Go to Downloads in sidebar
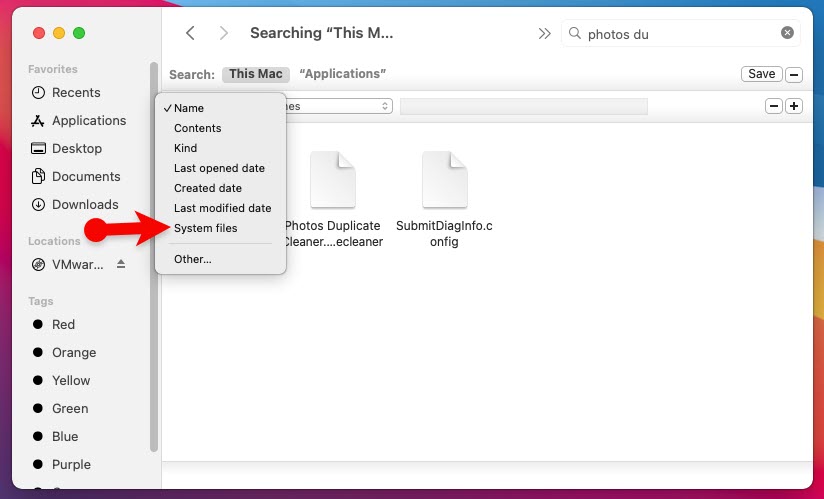 click(x=85, y=205)
